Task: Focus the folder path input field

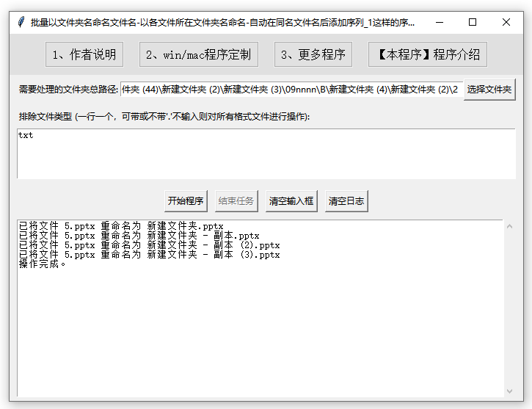Action: [x=292, y=90]
